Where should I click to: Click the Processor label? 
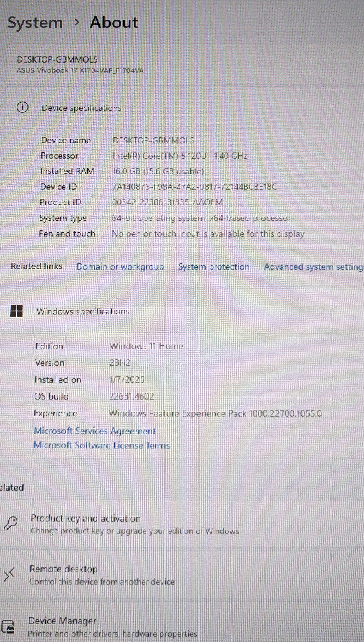pyautogui.click(x=59, y=156)
